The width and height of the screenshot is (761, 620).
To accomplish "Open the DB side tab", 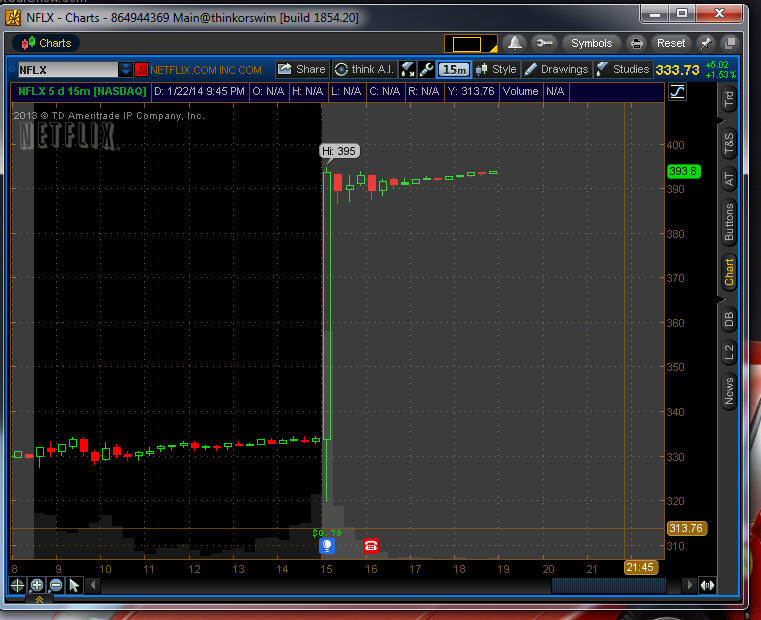I will tap(729, 319).
